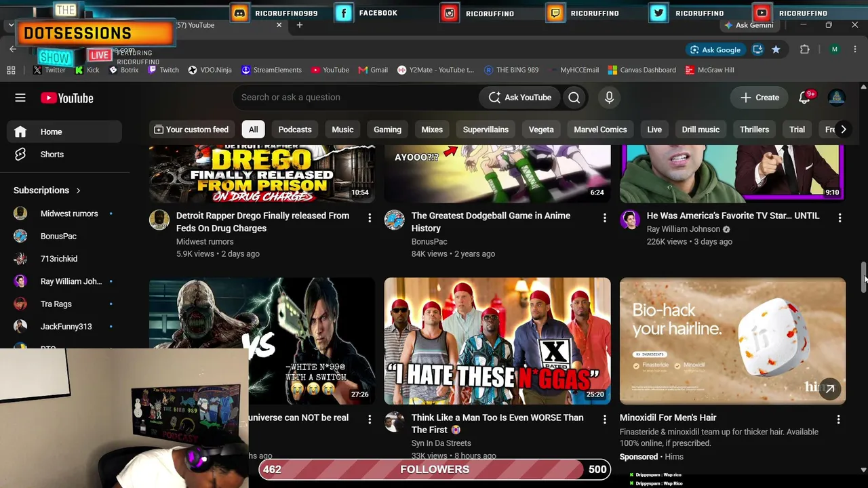Open options menu for Think Like a Man Too video

pos(605,420)
